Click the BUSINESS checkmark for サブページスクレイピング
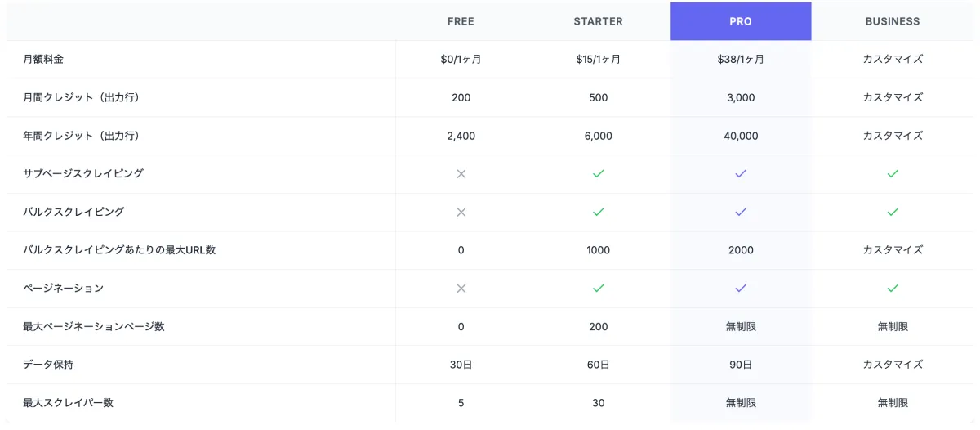Viewport: 980px width, 430px height. (x=893, y=173)
